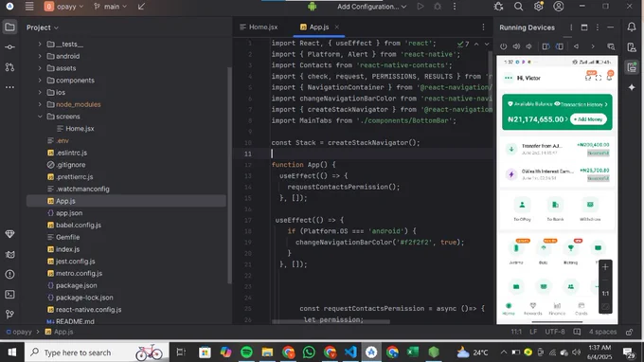Open the Terminal tool window

(x=9, y=294)
